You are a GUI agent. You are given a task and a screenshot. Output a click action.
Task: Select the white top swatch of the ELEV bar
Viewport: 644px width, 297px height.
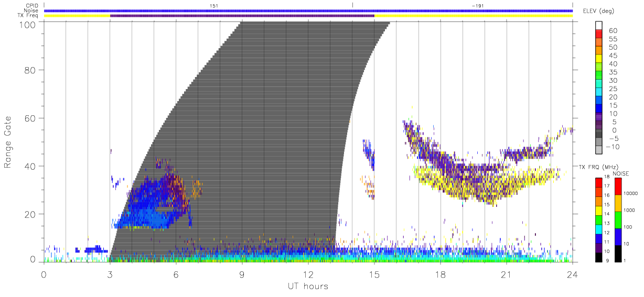point(598,26)
